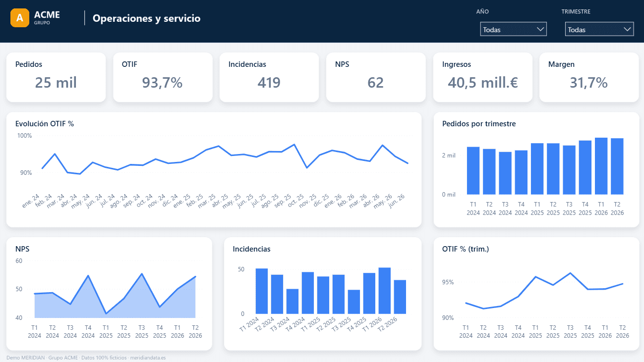The height and width of the screenshot is (362, 644).
Task: Click the 'Evolución OTIF %' chart title
Action: tap(45, 124)
